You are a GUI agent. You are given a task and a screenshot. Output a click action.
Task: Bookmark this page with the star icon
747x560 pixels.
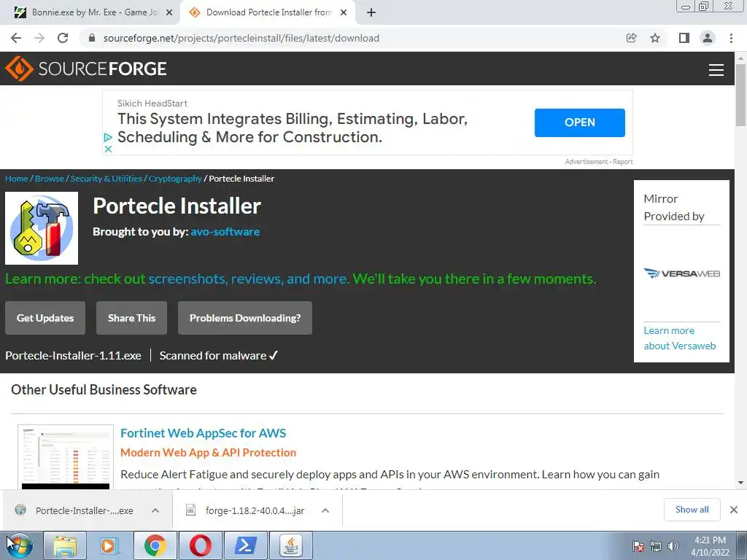pyautogui.click(x=655, y=38)
